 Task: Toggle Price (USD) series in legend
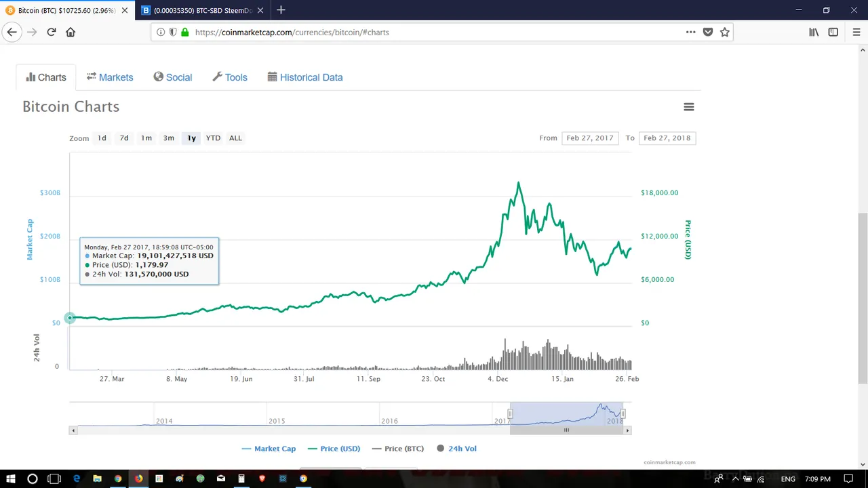[334, 449]
